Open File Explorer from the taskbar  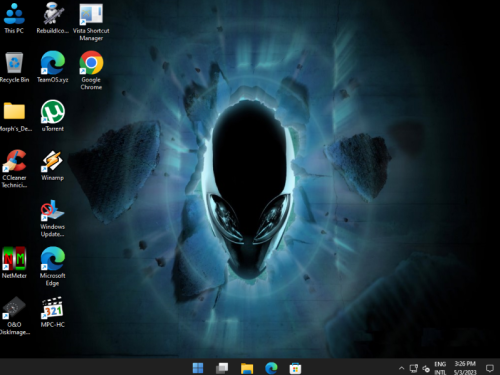[247, 368]
